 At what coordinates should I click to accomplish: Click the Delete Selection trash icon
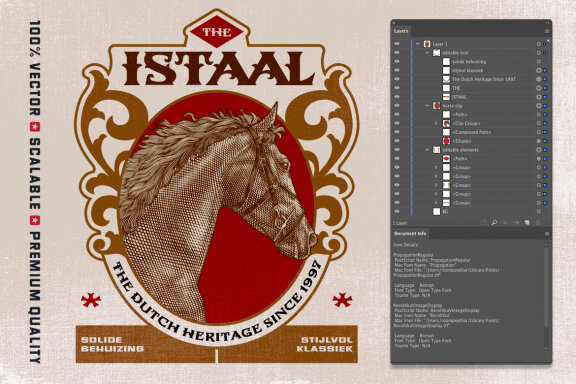click(538, 223)
